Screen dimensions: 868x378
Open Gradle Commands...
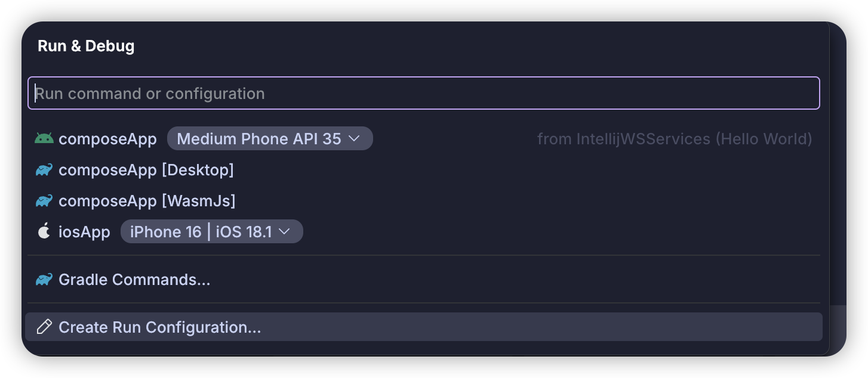pyautogui.click(x=134, y=279)
